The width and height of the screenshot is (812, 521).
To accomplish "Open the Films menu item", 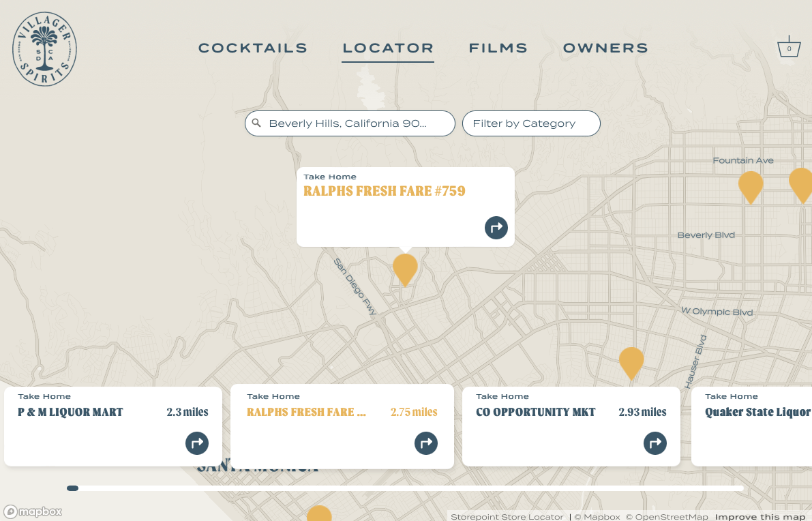I will point(498,48).
